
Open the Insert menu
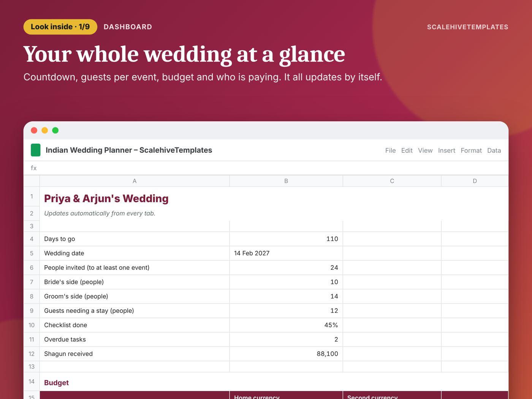446,150
